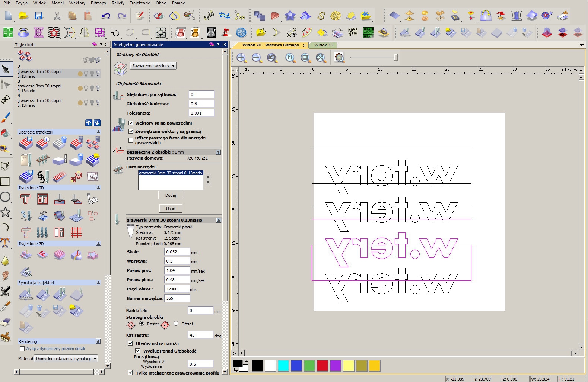Pick the red color swatch

322,366
